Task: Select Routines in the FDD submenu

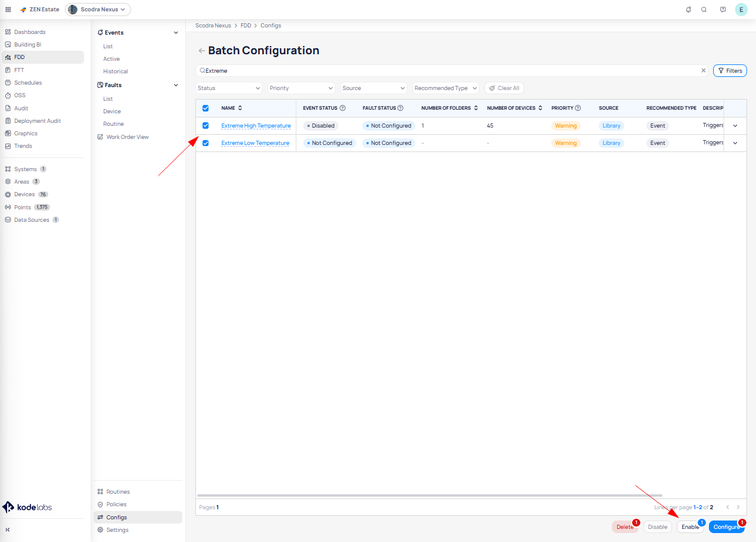Action: pos(118,492)
